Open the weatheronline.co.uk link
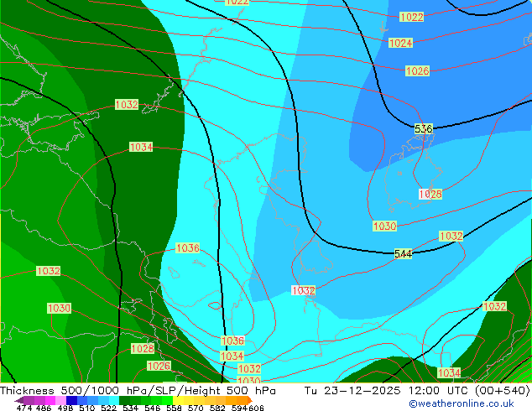The height and width of the screenshot is (411, 532). pyautogui.click(x=461, y=403)
